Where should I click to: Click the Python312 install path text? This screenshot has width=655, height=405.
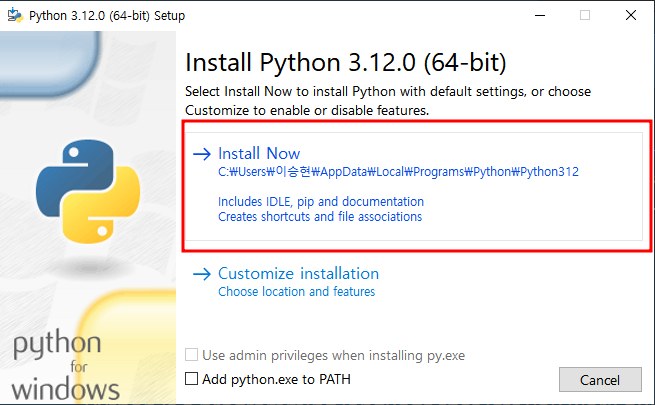pos(398,172)
